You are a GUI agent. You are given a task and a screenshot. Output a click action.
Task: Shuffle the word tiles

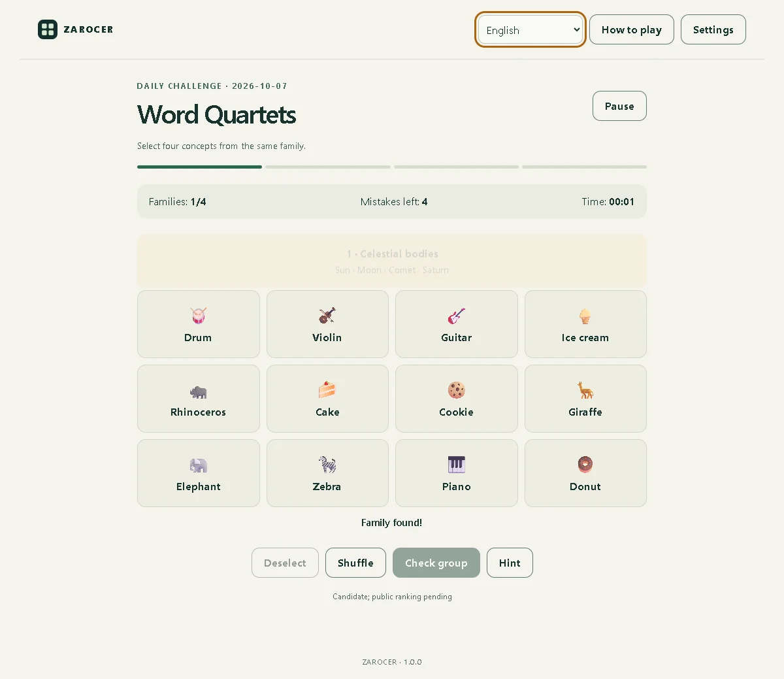[355, 563]
